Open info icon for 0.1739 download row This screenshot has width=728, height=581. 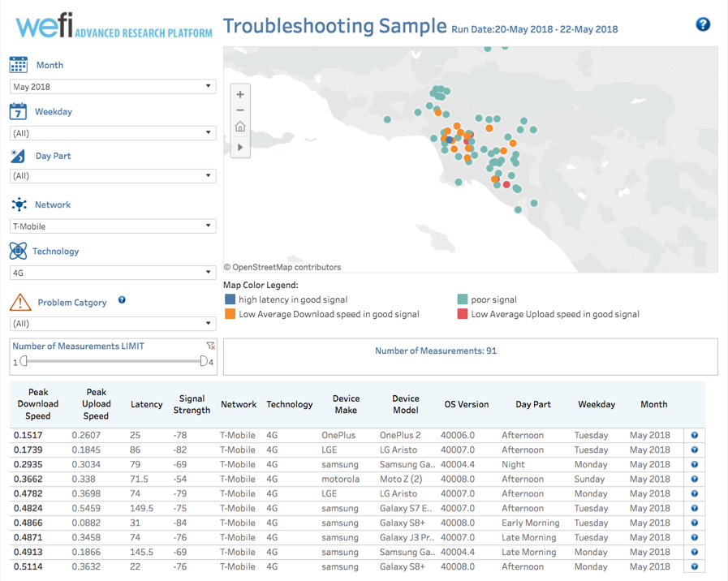point(695,450)
